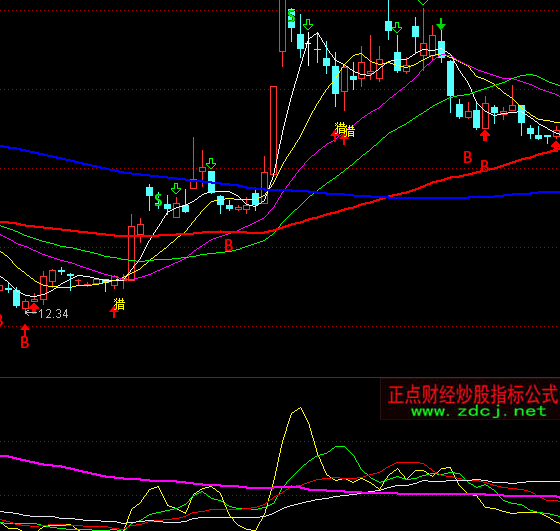The height and width of the screenshot is (531, 560).
Task: Click the green $ marker below the blue line
Action: (x=158, y=200)
